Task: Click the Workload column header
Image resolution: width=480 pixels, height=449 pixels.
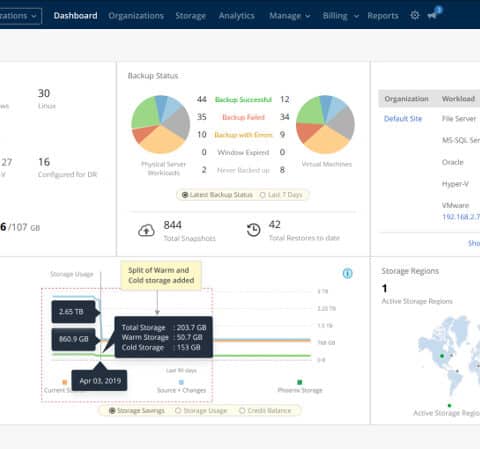Action: (x=458, y=99)
